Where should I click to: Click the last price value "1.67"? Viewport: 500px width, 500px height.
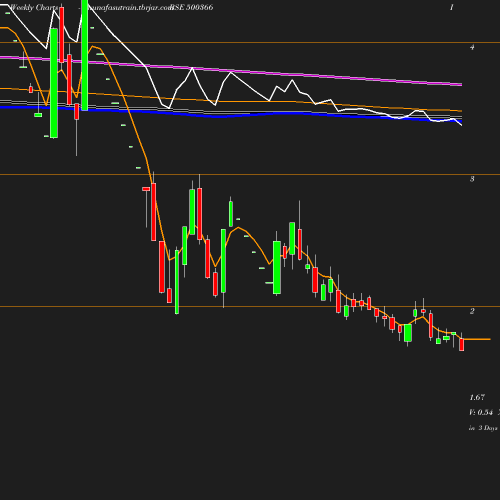click(x=477, y=397)
